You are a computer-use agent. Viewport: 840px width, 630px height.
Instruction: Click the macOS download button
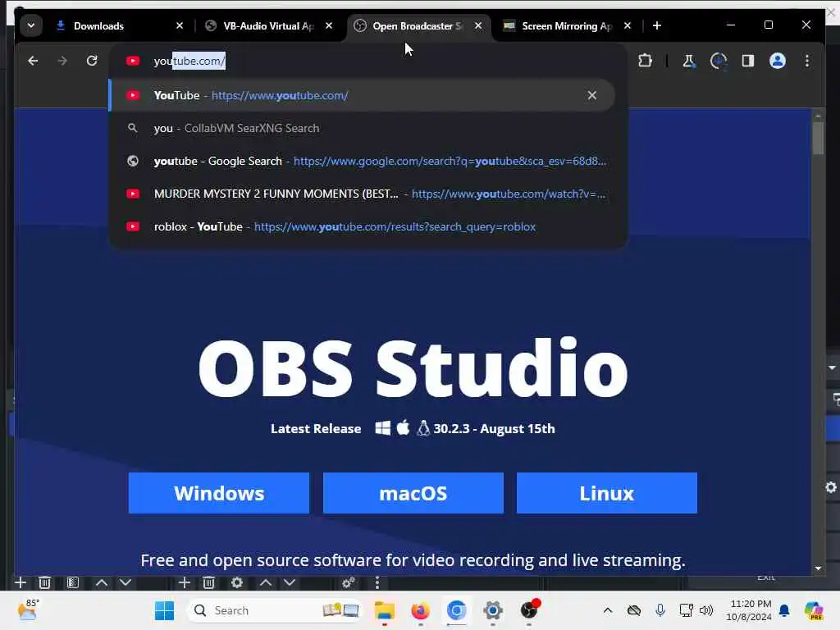click(x=413, y=493)
